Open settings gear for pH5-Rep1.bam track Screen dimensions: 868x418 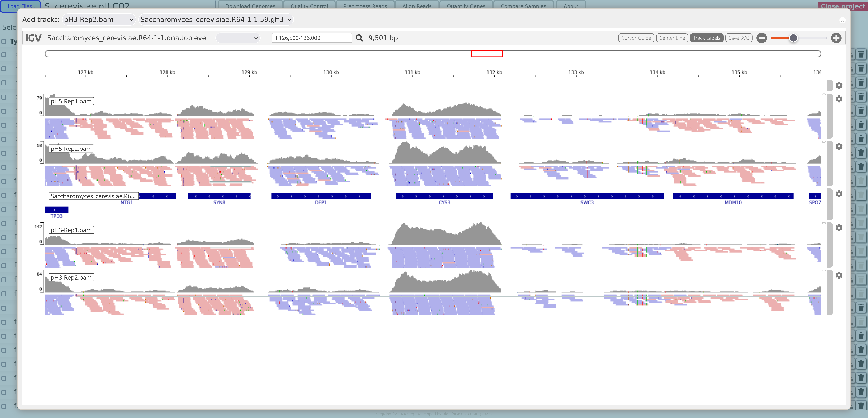click(x=839, y=99)
